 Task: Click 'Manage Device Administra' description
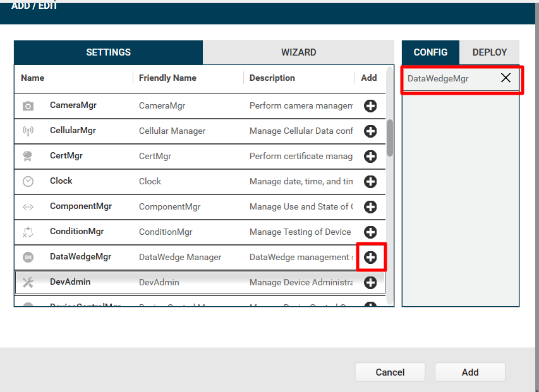click(301, 282)
